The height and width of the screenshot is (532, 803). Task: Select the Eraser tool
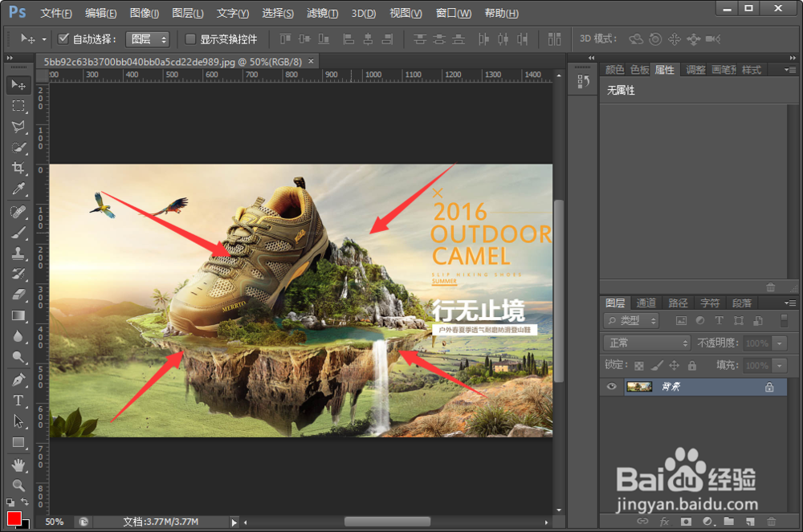(x=18, y=294)
